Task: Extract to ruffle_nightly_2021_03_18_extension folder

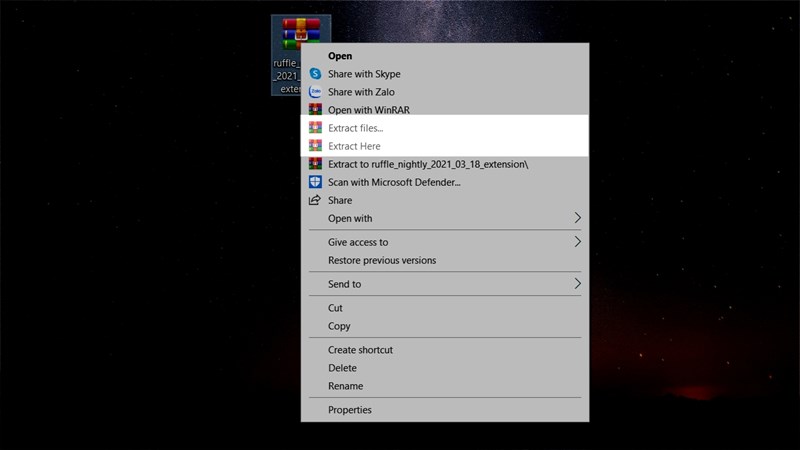Action: click(x=445, y=164)
